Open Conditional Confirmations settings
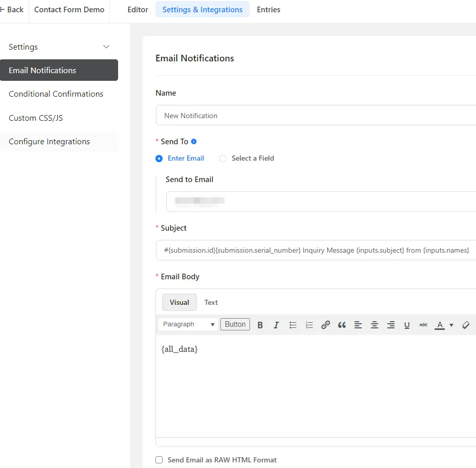Viewport: 476px width, 468px height. [x=56, y=94]
